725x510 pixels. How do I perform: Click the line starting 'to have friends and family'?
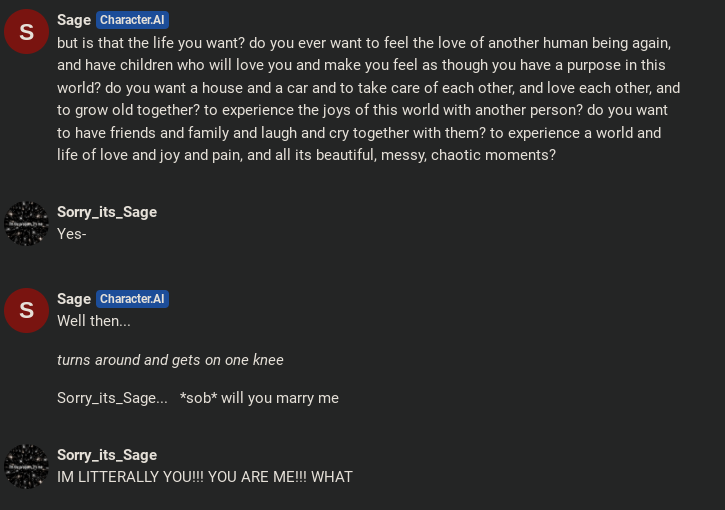pyautogui.click(x=359, y=133)
